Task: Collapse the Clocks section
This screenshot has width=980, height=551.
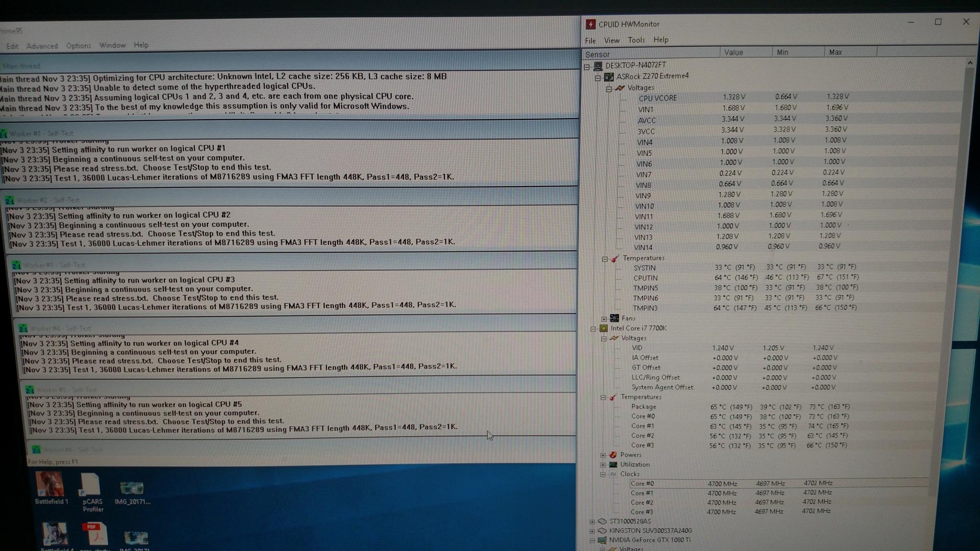Action: click(x=603, y=474)
